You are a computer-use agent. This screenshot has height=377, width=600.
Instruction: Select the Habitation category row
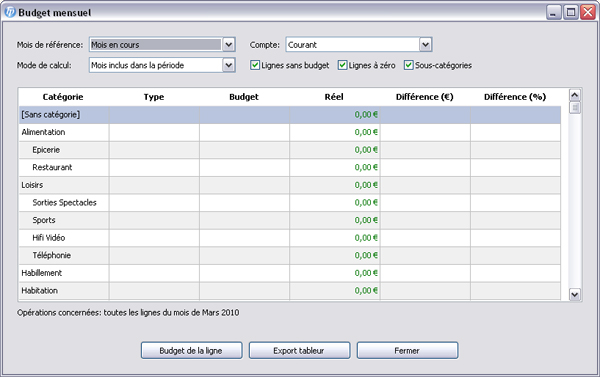click(x=290, y=291)
